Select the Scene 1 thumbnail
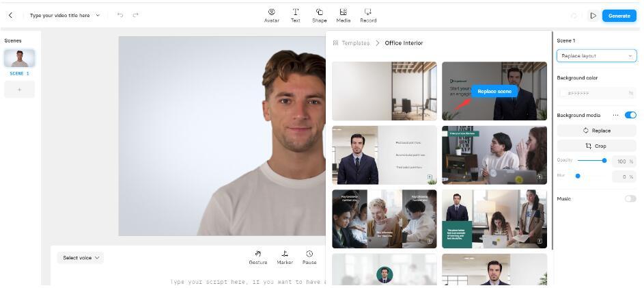Screen dimensions: 644x288 coord(19,58)
